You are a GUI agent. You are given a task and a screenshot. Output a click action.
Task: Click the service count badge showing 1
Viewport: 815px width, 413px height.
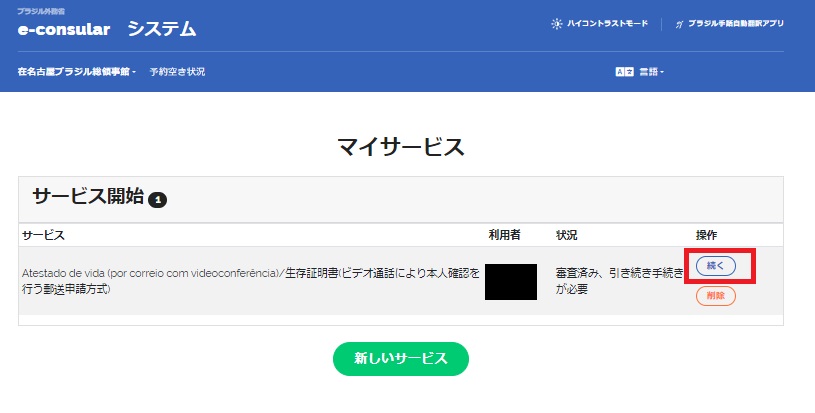[158, 200]
